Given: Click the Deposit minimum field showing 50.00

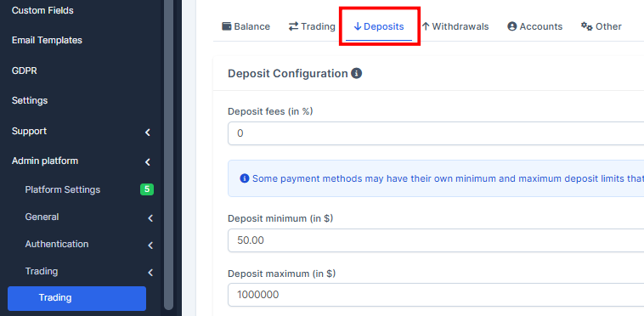Looking at the screenshot, I should pos(436,240).
